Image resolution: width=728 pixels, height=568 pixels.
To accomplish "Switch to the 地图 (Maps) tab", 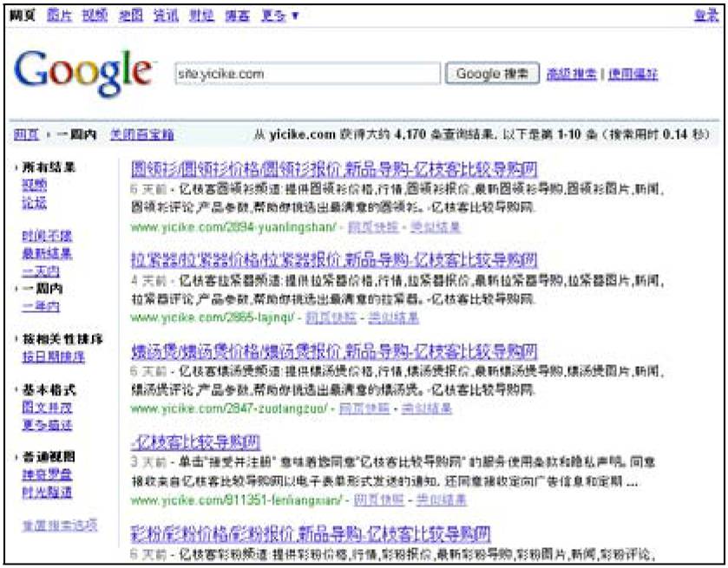I will 130,16.
